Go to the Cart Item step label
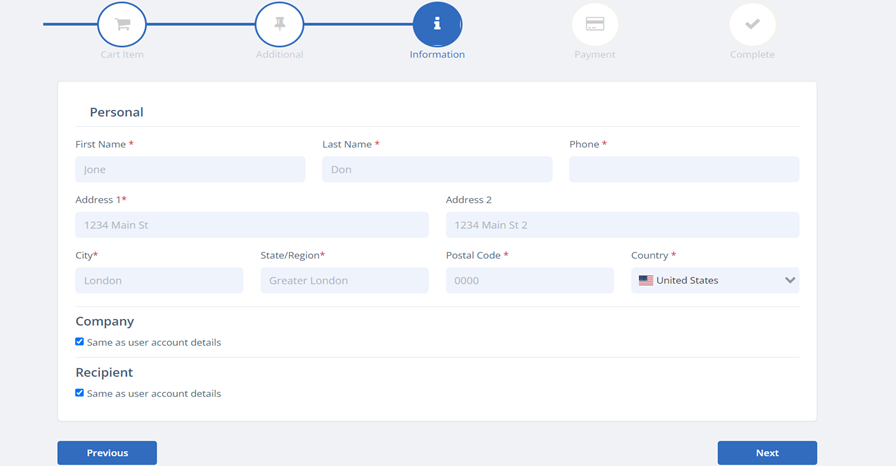This screenshot has height=466, width=896. click(x=122, y=55)
